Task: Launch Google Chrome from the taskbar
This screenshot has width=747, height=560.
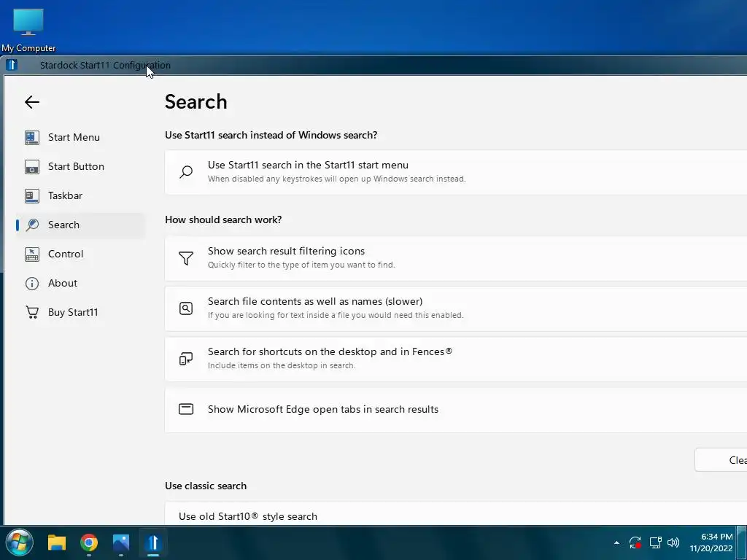Action: click(88, 542)
